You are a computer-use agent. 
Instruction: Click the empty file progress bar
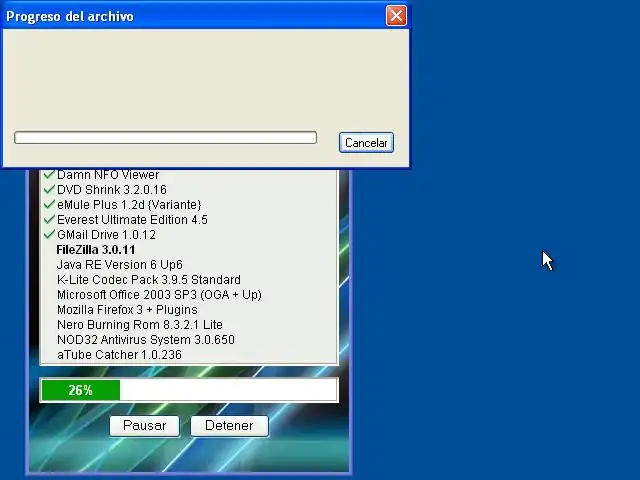[165, 138]
